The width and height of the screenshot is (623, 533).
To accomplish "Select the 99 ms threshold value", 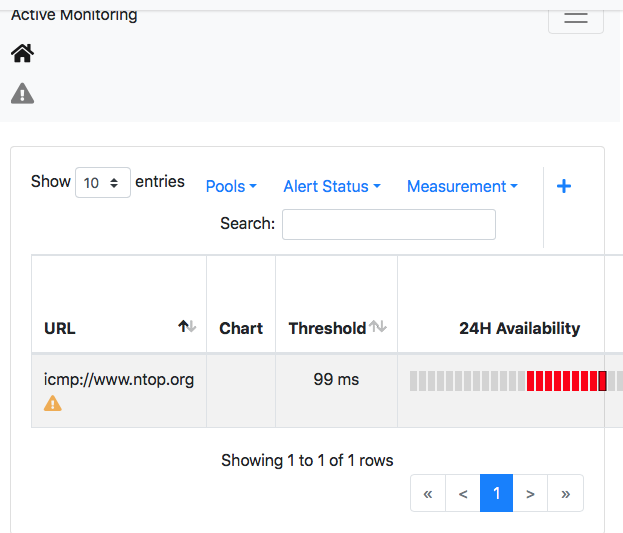I will (x=336, y=379).
